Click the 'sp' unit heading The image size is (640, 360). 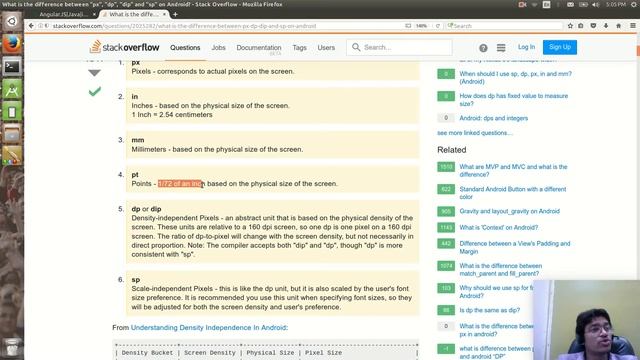(136, 280)
